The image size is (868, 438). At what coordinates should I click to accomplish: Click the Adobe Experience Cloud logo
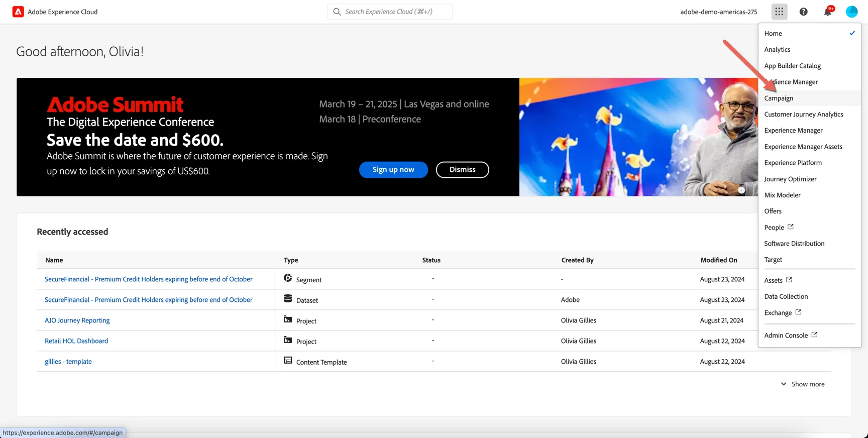pyautogui.click(x=18, y=12)
